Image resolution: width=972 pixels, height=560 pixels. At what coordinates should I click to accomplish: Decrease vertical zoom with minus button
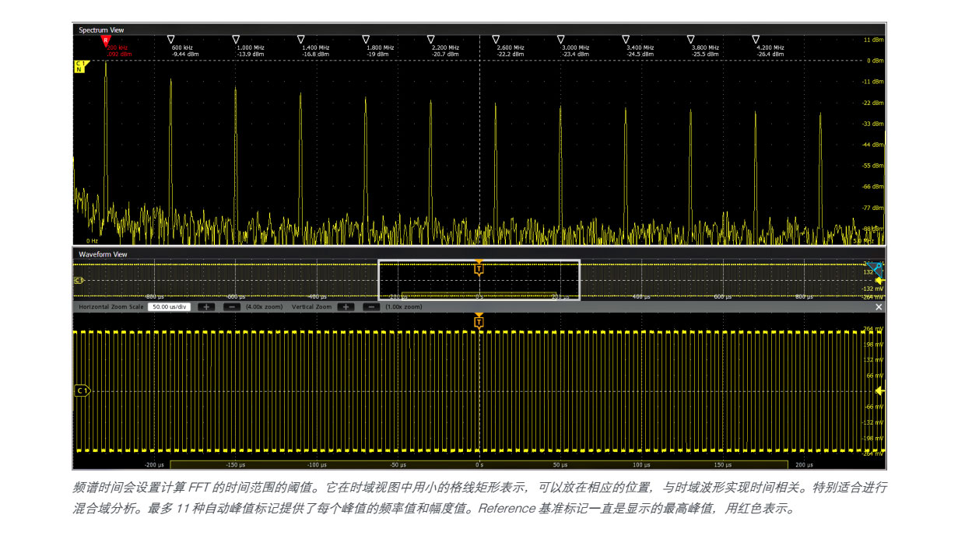click(x=371, y=307)
